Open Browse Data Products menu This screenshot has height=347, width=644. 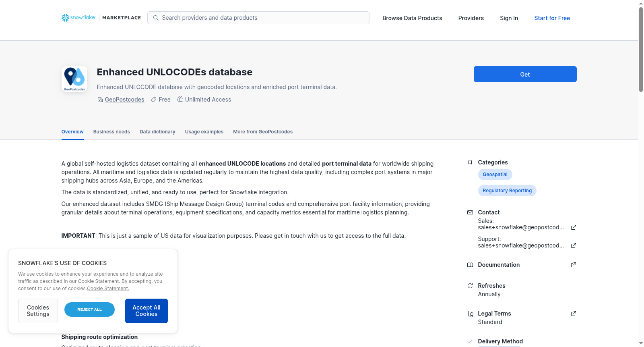(412, 18)
